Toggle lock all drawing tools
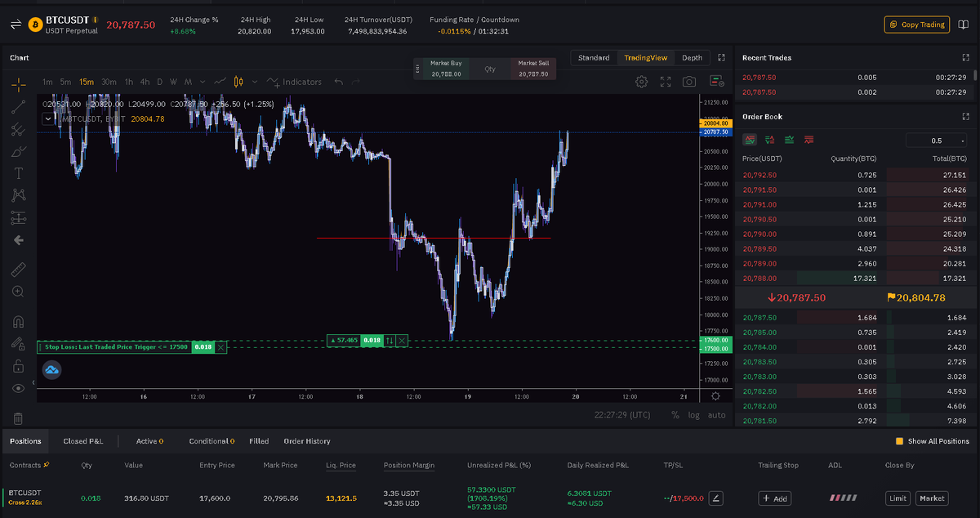980x518 pixels. tap(18, 366)
